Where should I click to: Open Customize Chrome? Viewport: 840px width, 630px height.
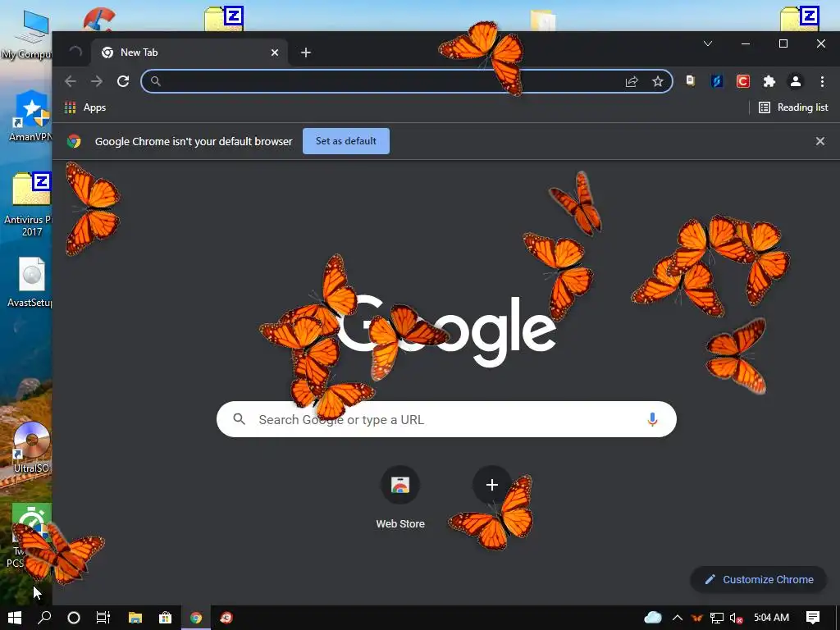(759, 580)
